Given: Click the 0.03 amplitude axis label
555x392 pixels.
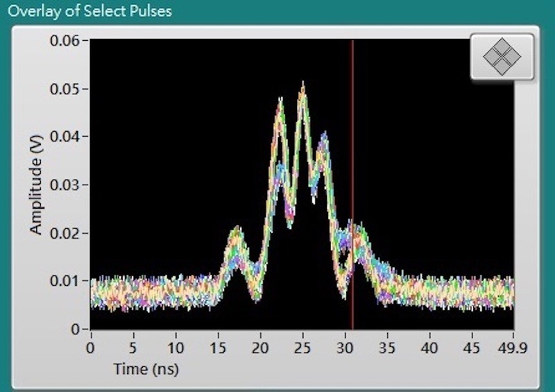Looking at the screenshot, I should 65,185.
